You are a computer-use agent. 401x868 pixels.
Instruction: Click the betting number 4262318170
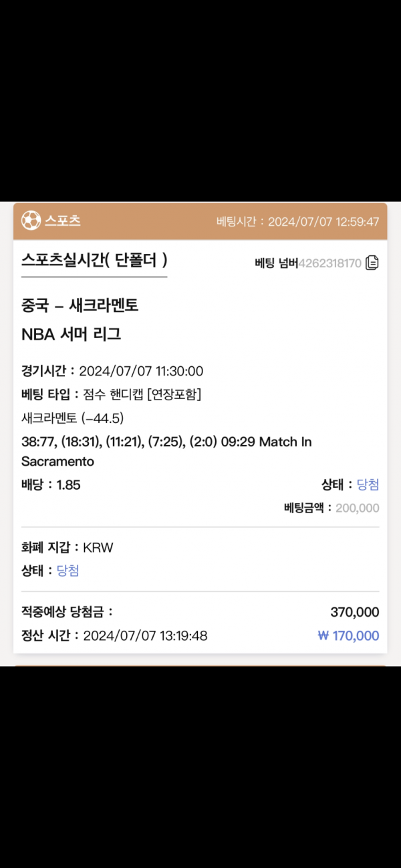[329, 263]
